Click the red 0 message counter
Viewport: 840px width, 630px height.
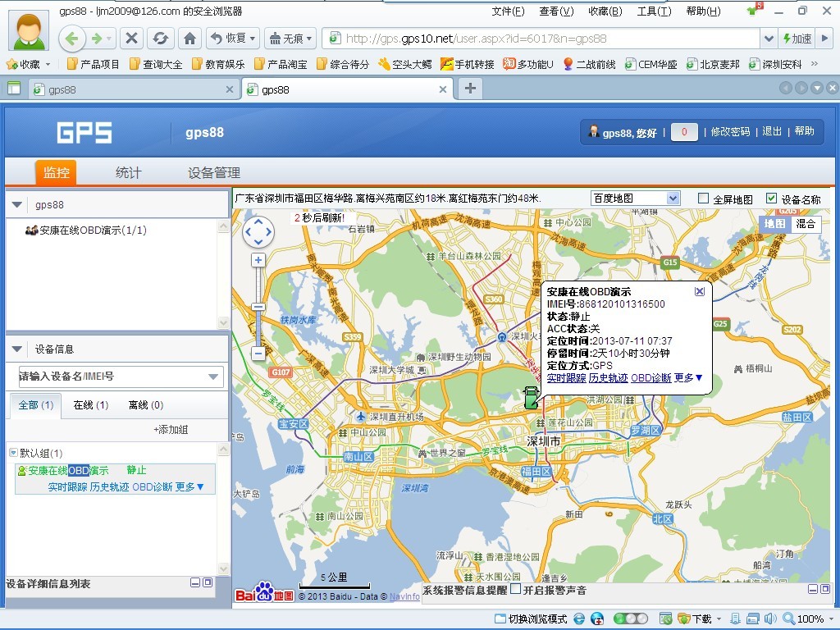[x=684, y=132]
